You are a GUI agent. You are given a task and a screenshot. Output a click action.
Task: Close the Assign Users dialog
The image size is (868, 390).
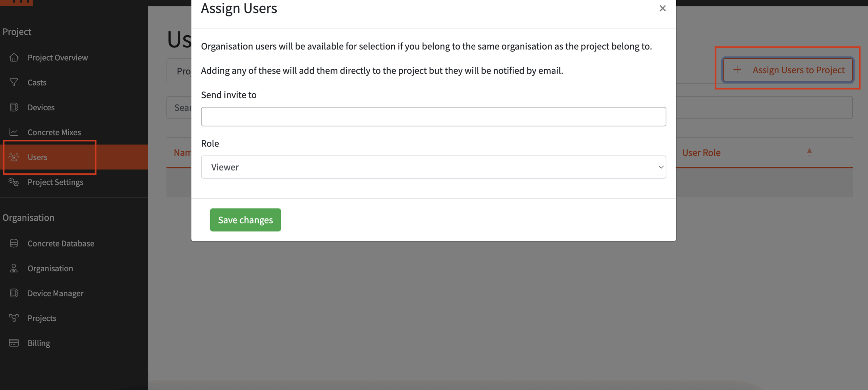coord(662,8)
